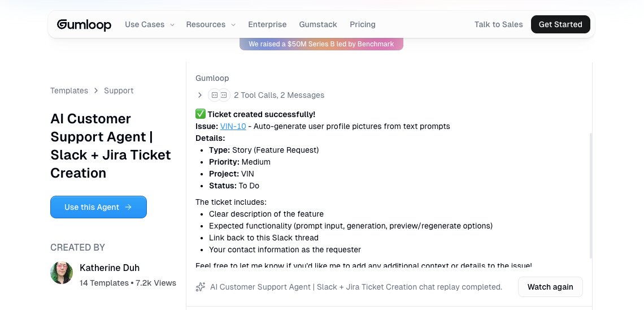Viewport: 644px width, 310px height.
Task: Click the 'Clear description of the feature' bullet
Action: click(266, 214)
